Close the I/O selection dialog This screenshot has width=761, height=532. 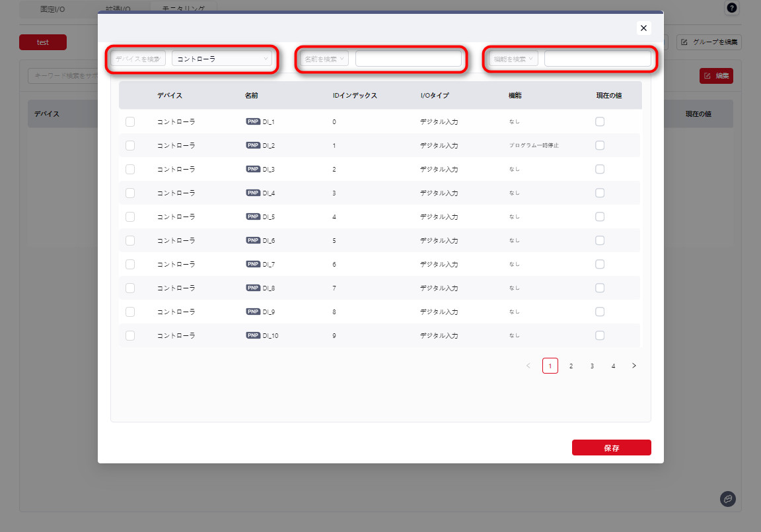[643, 28]
